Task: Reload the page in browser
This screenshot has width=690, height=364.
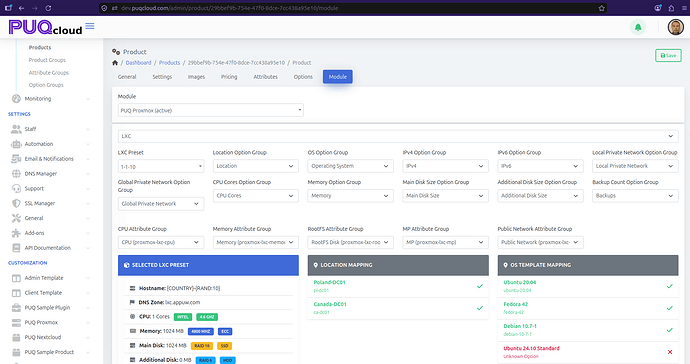Action: 48,8
